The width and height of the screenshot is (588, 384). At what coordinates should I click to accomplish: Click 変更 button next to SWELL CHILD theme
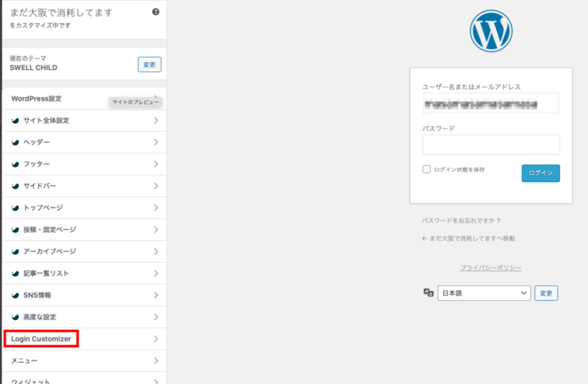coord(149,65)
